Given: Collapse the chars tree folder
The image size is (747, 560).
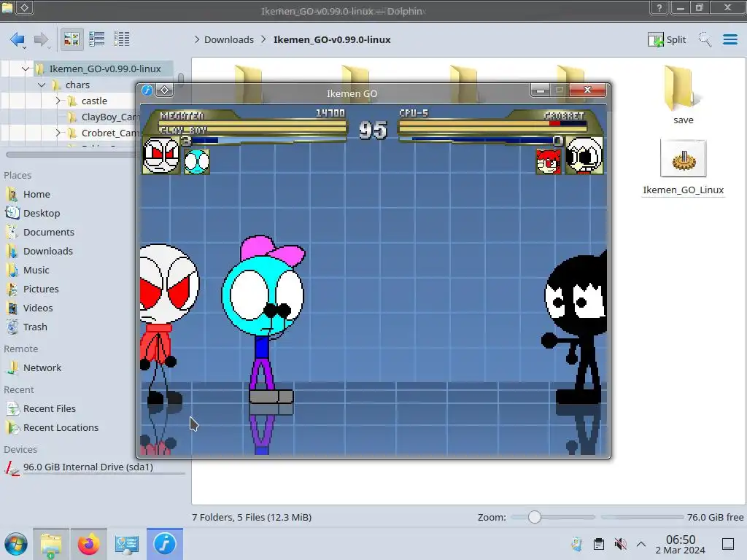Looking at the screenshot, I should [42, 85].
